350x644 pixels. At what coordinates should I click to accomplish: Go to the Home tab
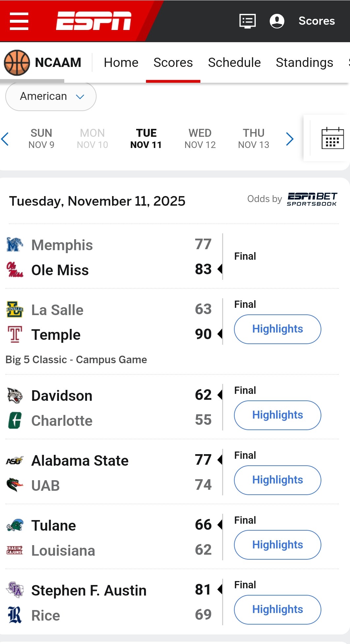click(x=121, y=63)
